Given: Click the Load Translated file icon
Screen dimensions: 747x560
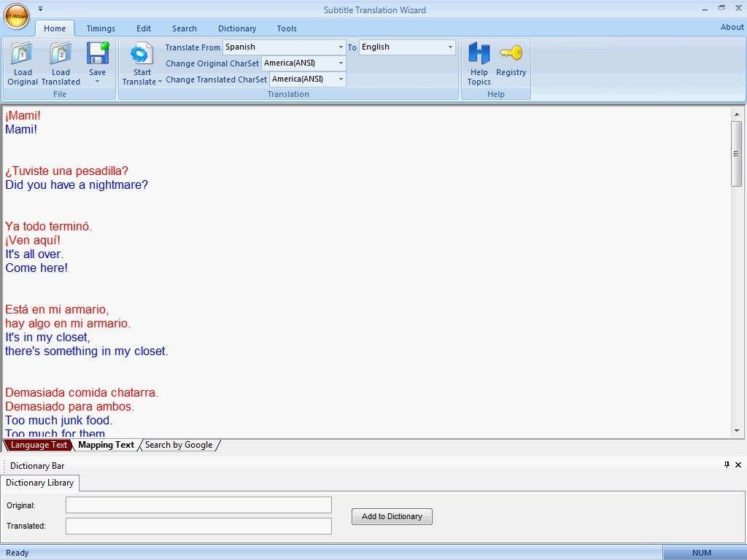Looking at the screenshot, I should 61,53.
